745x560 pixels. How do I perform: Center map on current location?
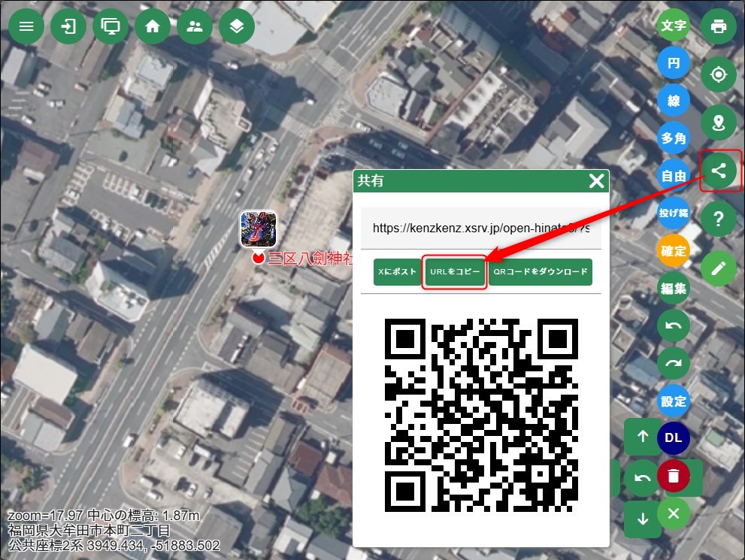point(718,74)
